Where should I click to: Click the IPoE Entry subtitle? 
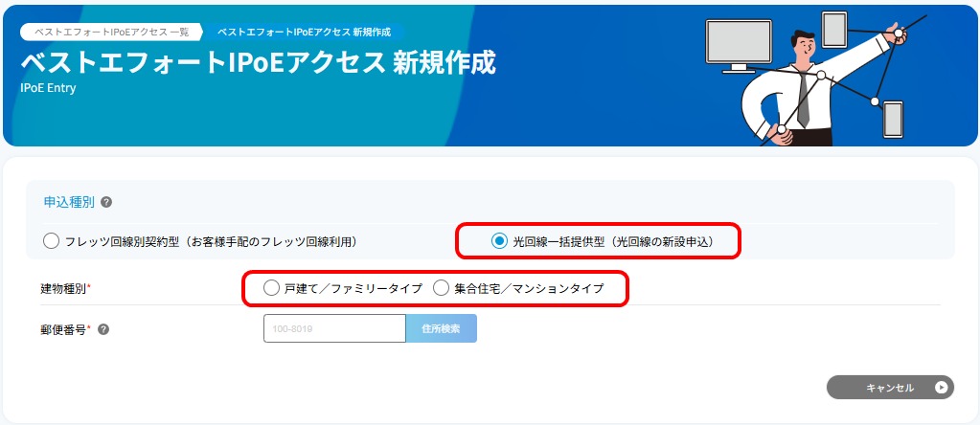(48, 88)
